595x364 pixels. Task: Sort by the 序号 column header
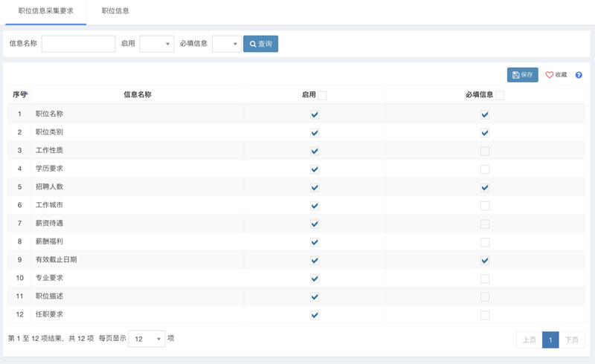coord(20,95)
